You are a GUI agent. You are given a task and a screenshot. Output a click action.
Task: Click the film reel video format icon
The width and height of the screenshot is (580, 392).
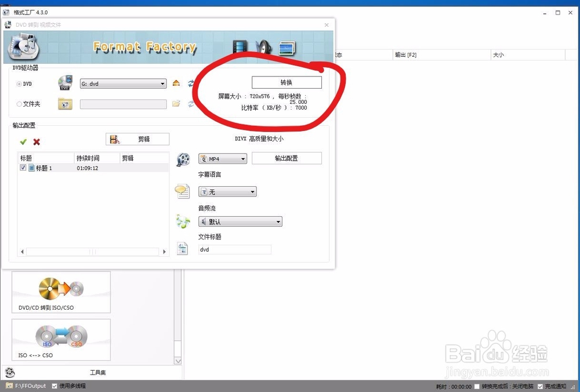coord(183,159)
